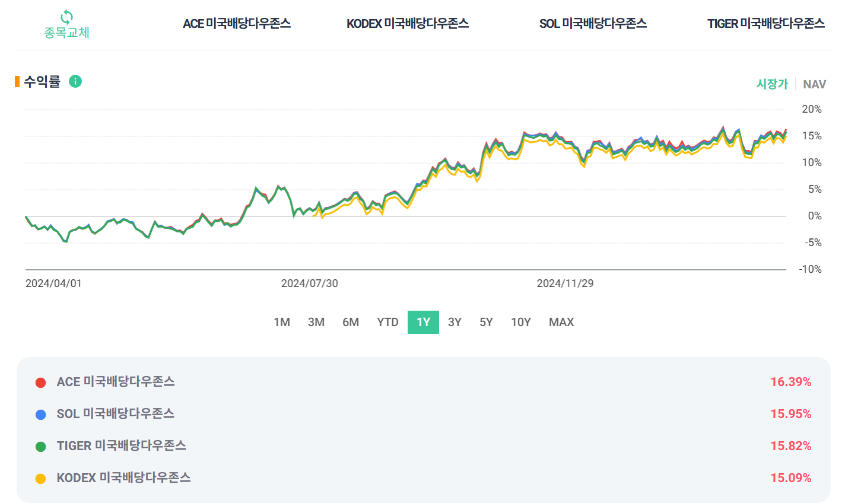Viewport: 845px width, 504px height.
Task: Choose the MAX period tab
Action: point(561,322)
